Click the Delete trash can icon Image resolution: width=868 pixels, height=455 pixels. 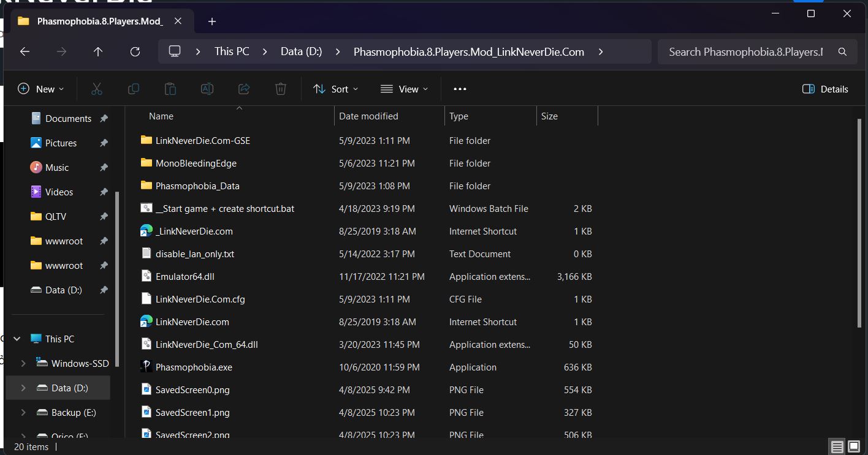point(281,89)
